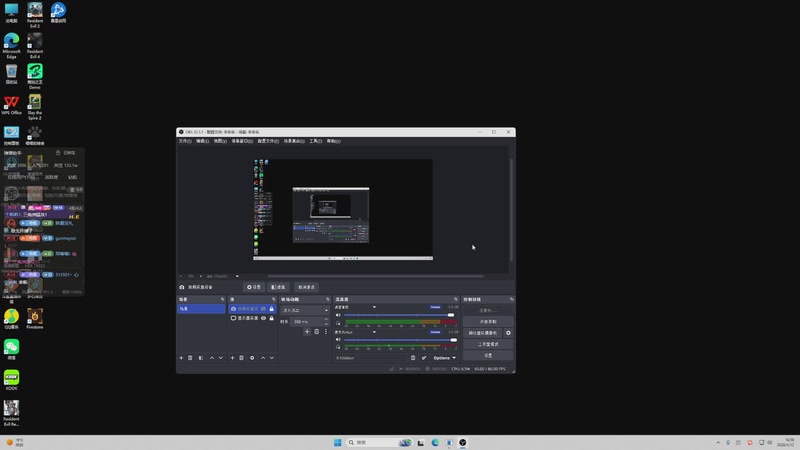
Task: Toggle Mic/Aux monitoring headphone icon
Action: 338,347
